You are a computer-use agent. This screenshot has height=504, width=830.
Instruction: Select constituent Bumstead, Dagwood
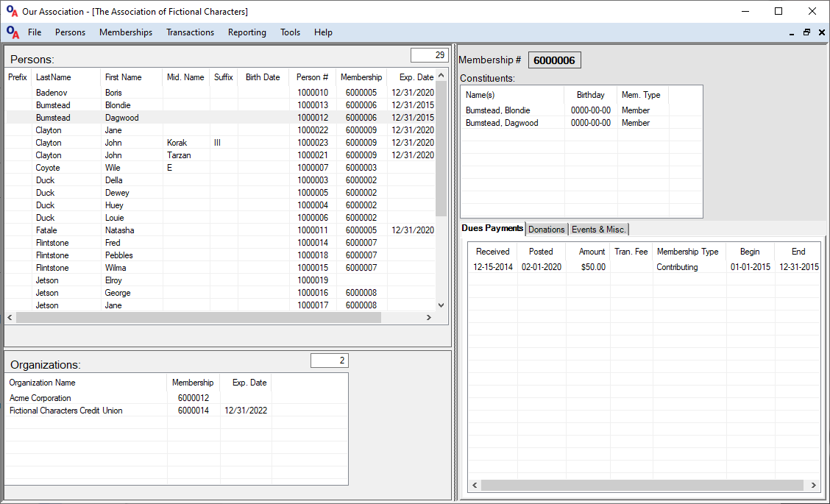pos(581,123)
